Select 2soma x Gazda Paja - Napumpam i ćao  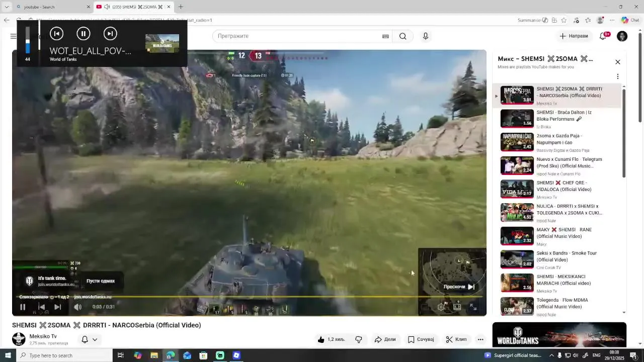click(x=558, y=142)
